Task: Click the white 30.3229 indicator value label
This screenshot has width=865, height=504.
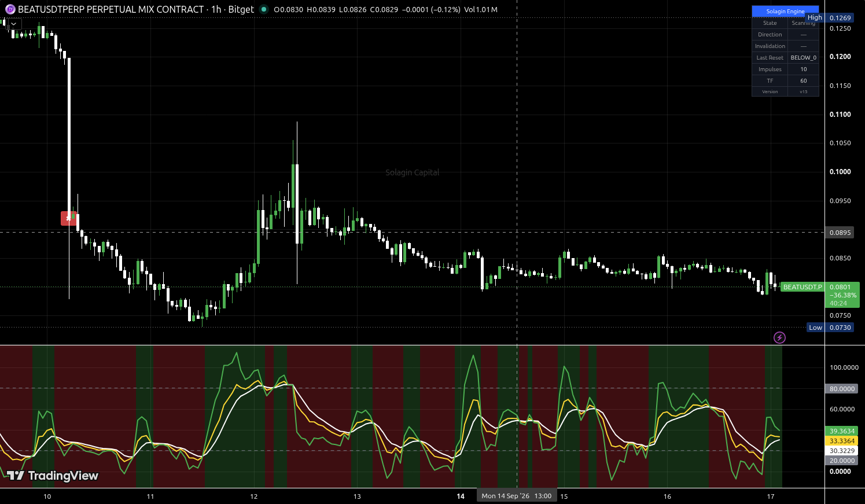Action: pyautogui.click(x=842, y=451)
